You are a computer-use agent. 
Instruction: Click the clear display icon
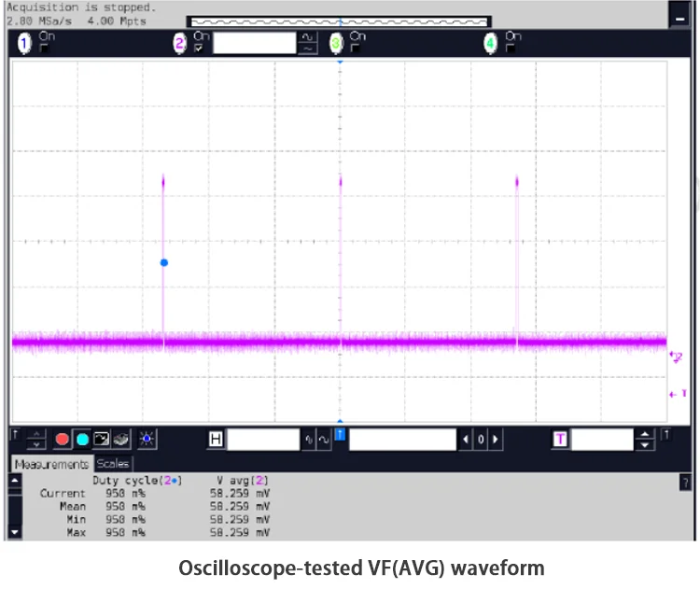(x=120, y=440)
